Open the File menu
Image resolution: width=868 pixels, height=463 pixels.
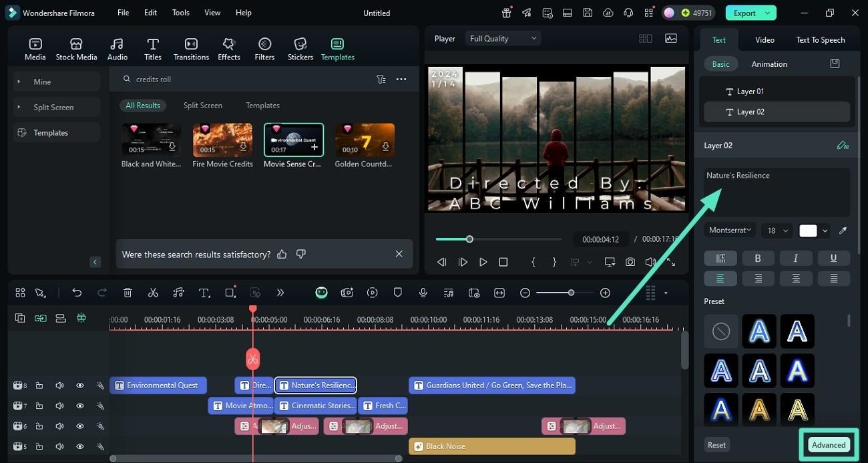(x=124, y=13)
